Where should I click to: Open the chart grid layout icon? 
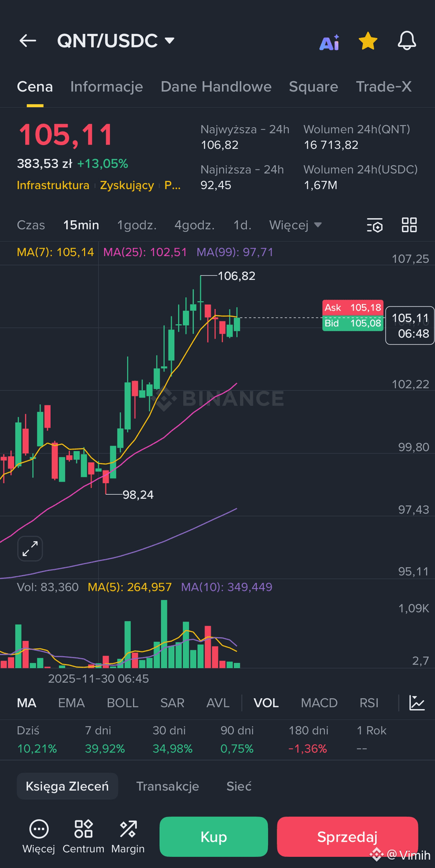coord(409,225)
